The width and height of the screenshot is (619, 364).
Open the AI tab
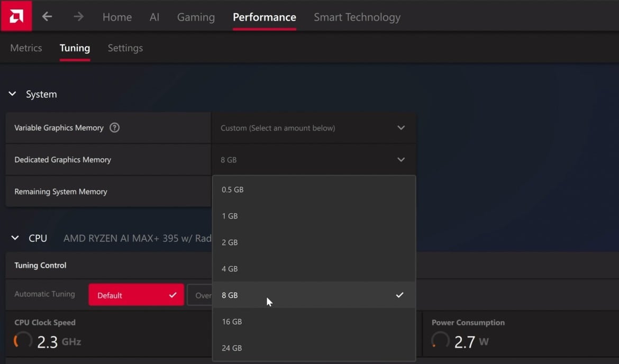tap(154, 17)
